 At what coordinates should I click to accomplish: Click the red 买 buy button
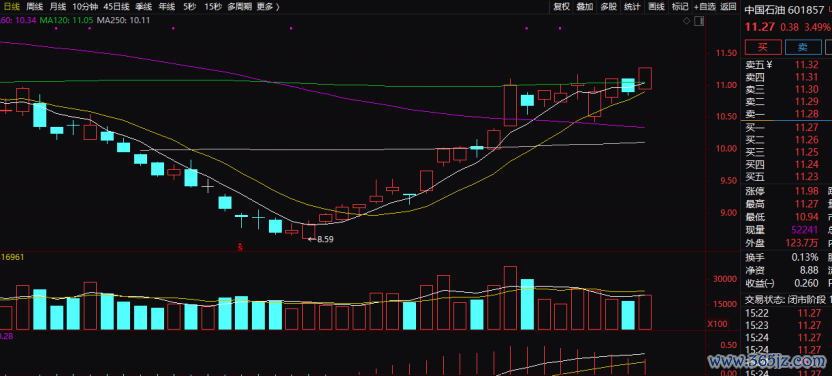tap(763, 47)
